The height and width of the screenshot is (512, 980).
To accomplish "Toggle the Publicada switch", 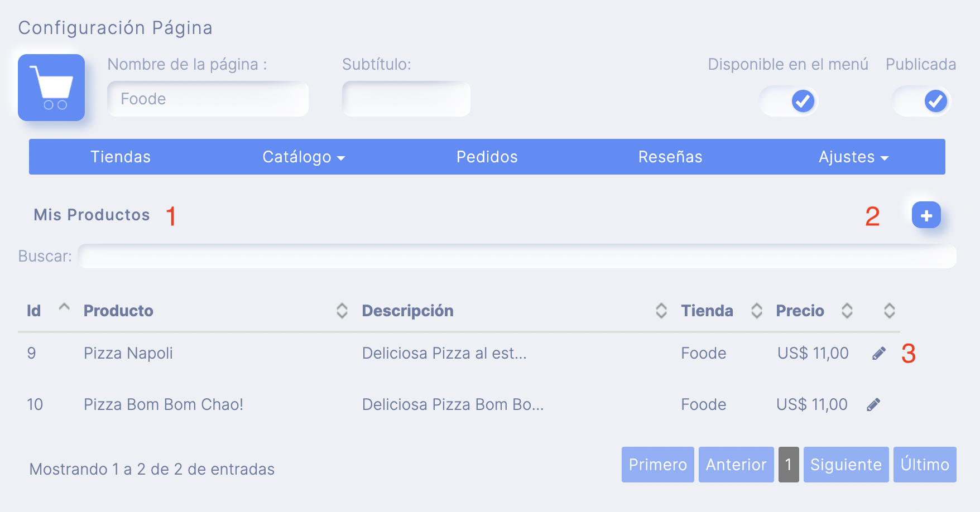I will click(x=921, y=101).
